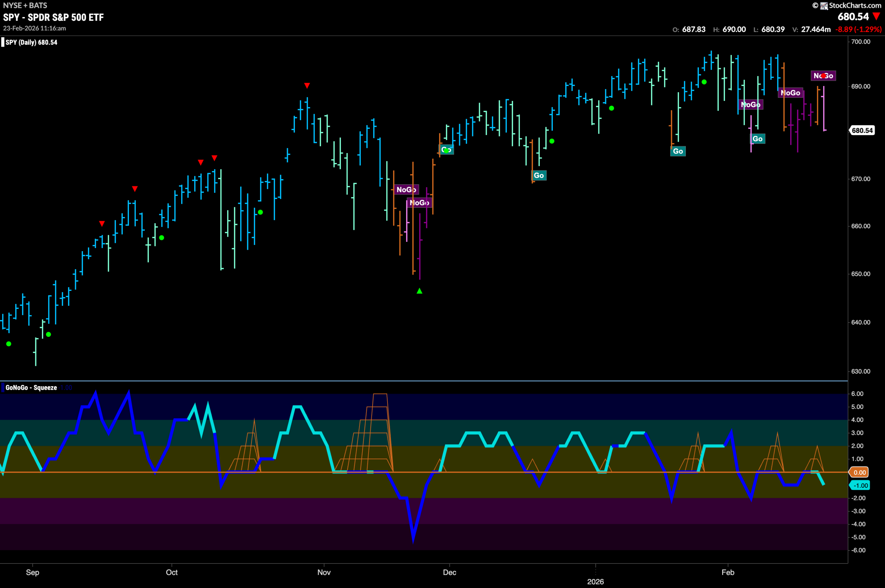This screenshot has width=885, height=588.
Task: Click the GoNoGo - Squeeze panel label
Action: tap(31, 388)
